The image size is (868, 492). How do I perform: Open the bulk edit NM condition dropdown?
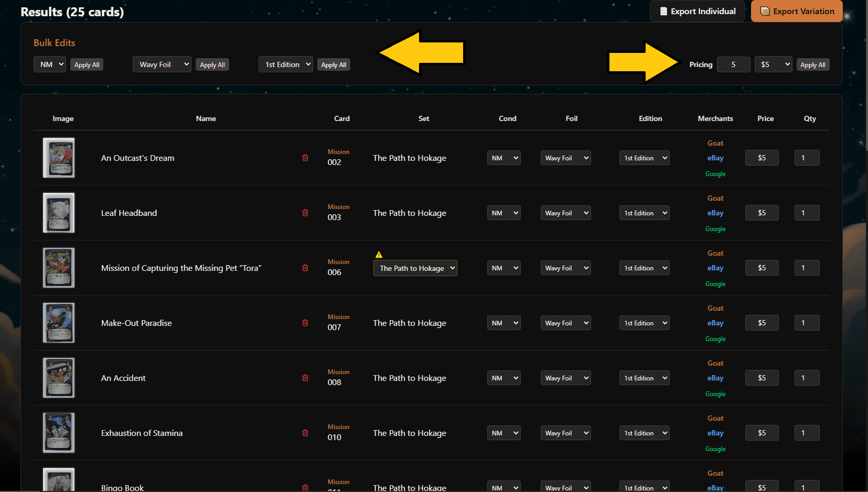pos(50,64)
